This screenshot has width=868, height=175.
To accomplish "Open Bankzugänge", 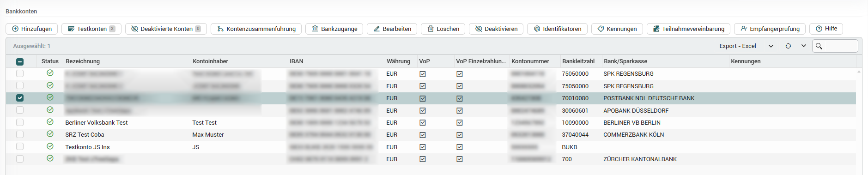I will tap(334, 29).
